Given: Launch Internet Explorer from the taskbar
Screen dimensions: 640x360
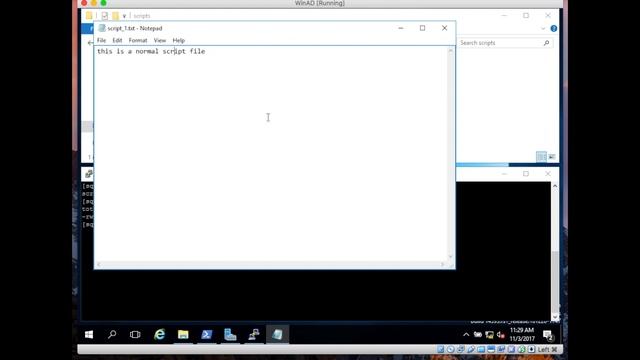Looking at the screenshot, I should (x=159, y=335).
